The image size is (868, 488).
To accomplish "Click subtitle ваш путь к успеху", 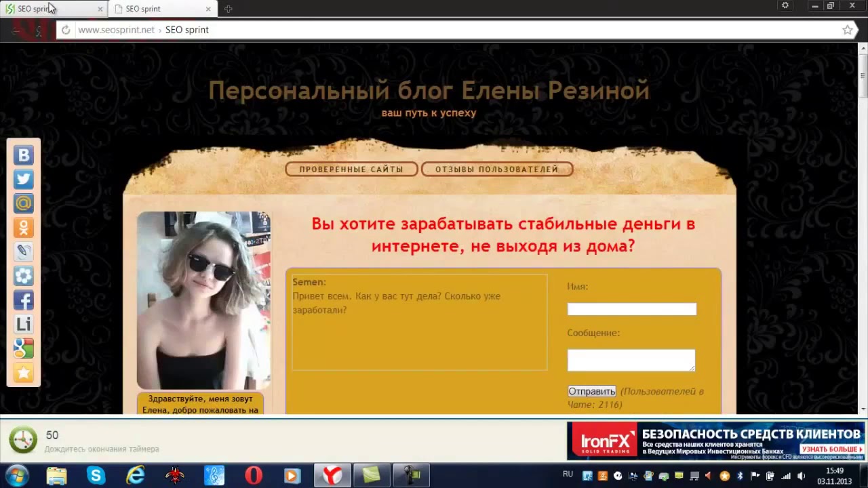I will click(429, 113).
